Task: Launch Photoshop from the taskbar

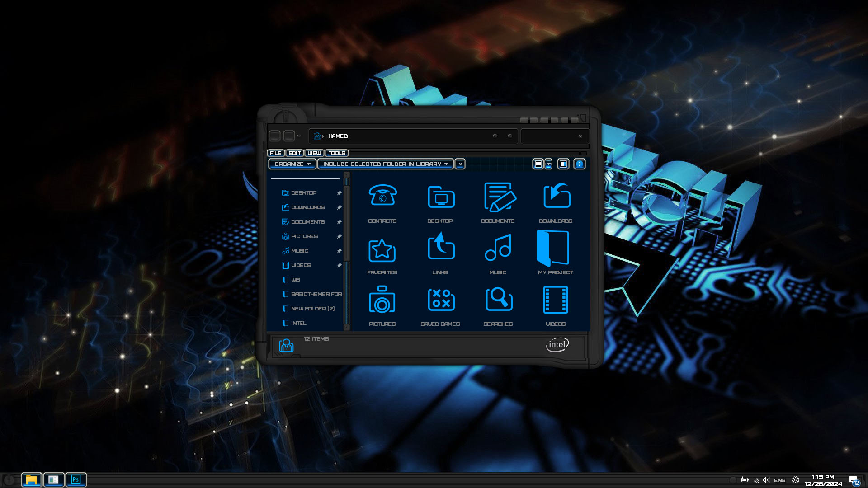Action: 76,479
